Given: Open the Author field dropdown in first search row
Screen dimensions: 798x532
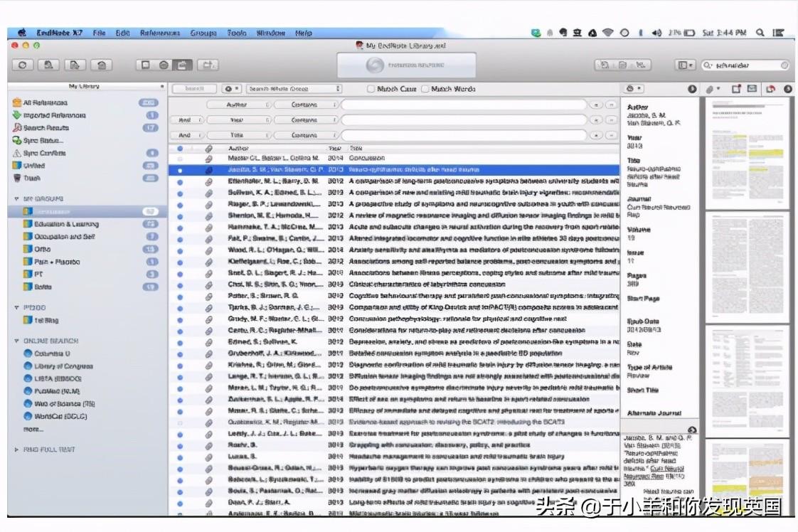Looking at the screenshot, I should pyautogui.click(x=239, y=105).
